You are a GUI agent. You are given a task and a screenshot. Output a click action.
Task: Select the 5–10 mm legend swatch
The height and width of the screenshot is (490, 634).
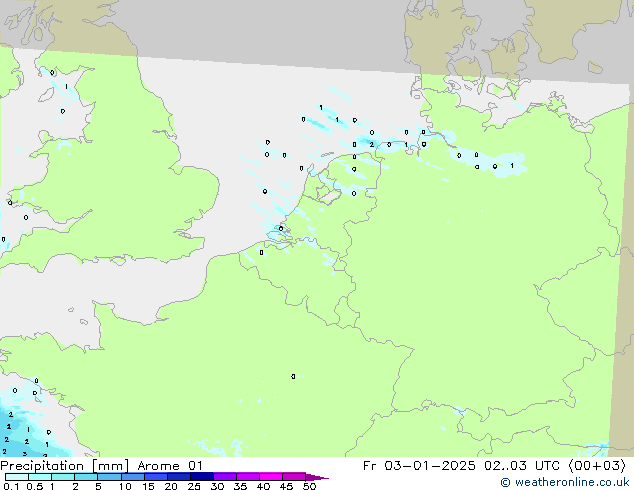pyautogui.click(x=109, y=477)
